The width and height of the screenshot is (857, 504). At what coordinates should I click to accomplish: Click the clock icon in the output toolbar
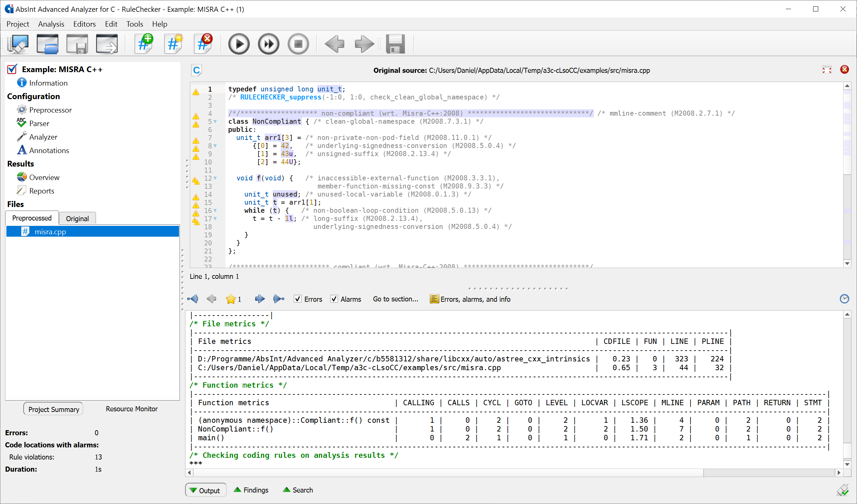(844, 299)
